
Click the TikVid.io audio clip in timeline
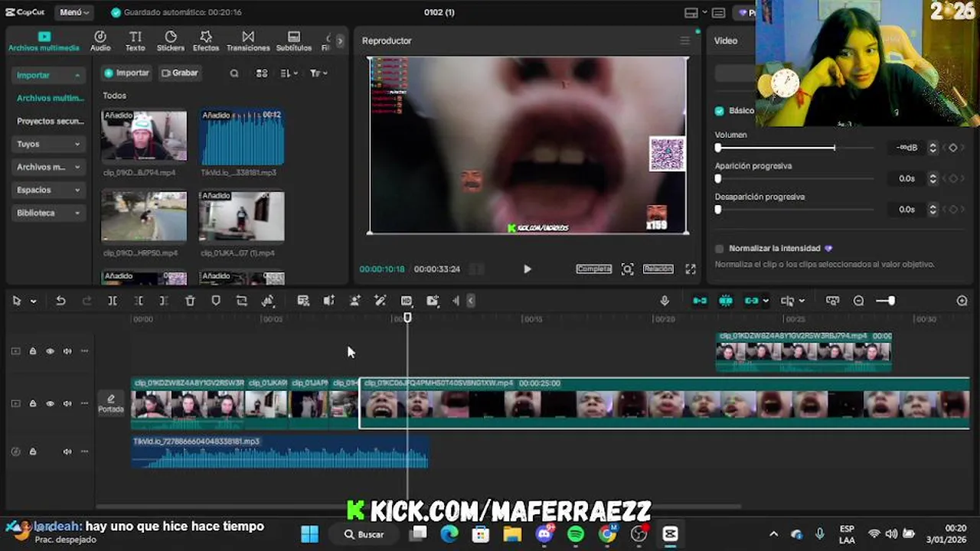[x=279, y=452]
